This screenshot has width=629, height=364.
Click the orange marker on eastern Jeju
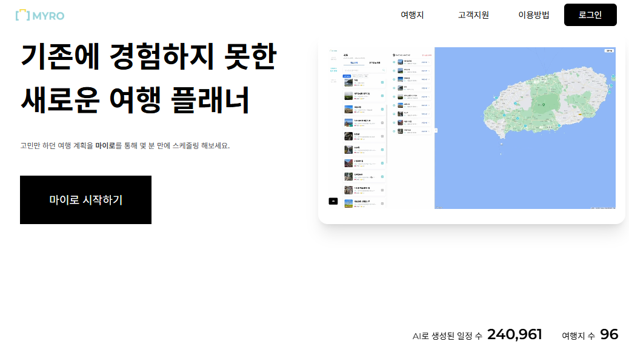[581, 114]
